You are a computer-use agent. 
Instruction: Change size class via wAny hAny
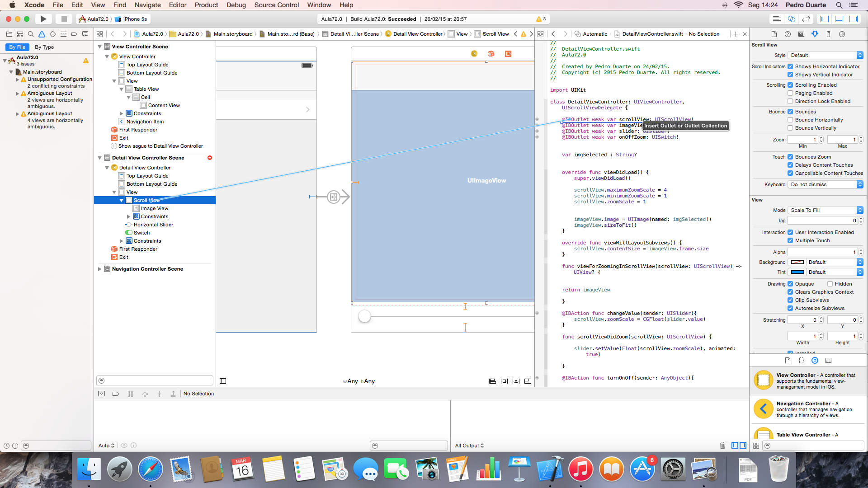[x=359, y=381]
